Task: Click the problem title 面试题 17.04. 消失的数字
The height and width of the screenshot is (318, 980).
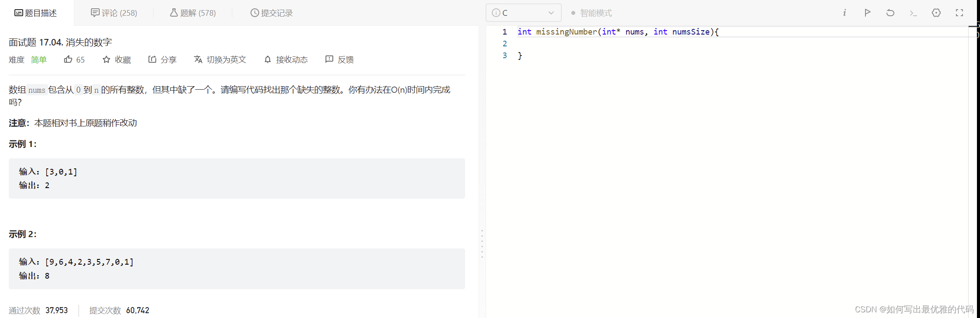Action: pyautogui.click(x=60, y=42)
